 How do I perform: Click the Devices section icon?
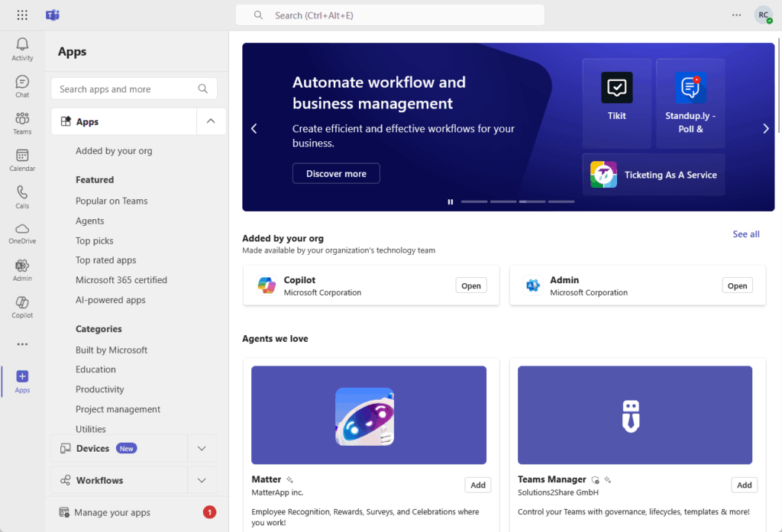pyautogui.click(x=66, y=448)
